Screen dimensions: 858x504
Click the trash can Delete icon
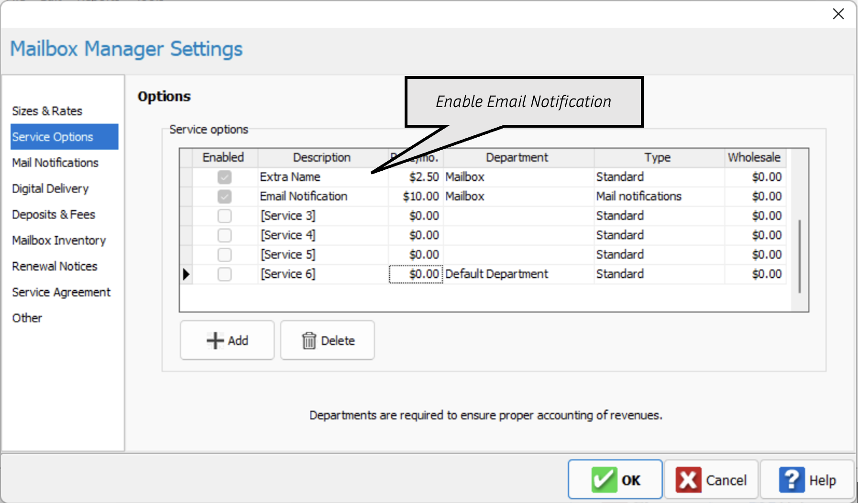coord(309,341)
